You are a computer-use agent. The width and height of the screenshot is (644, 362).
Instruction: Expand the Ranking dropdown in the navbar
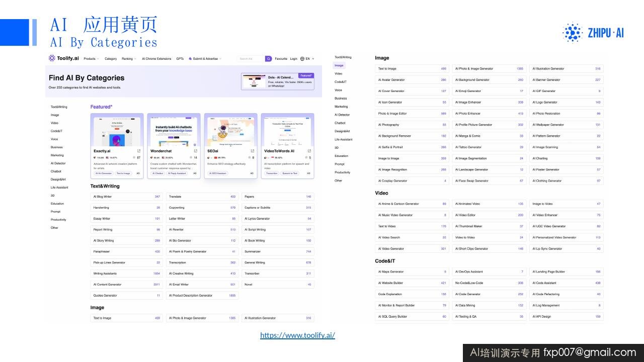tap(129, 59)
